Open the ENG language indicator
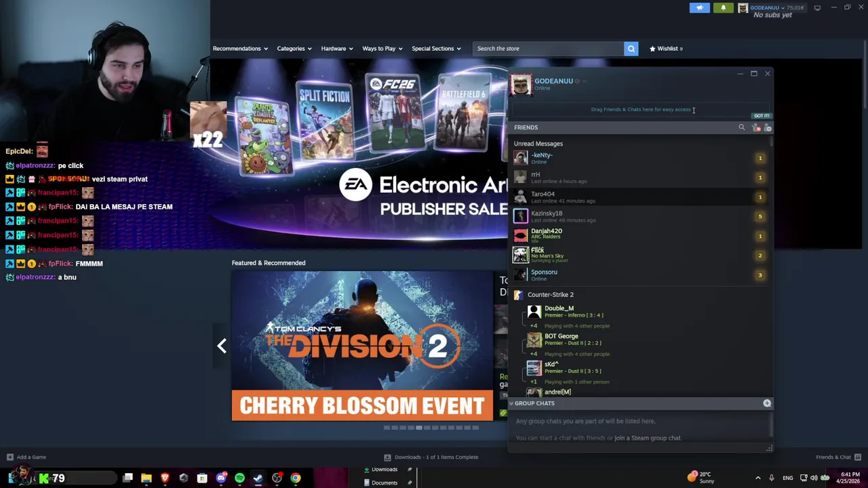The height and width of the screenshot is (488, 868). point(787,478)
